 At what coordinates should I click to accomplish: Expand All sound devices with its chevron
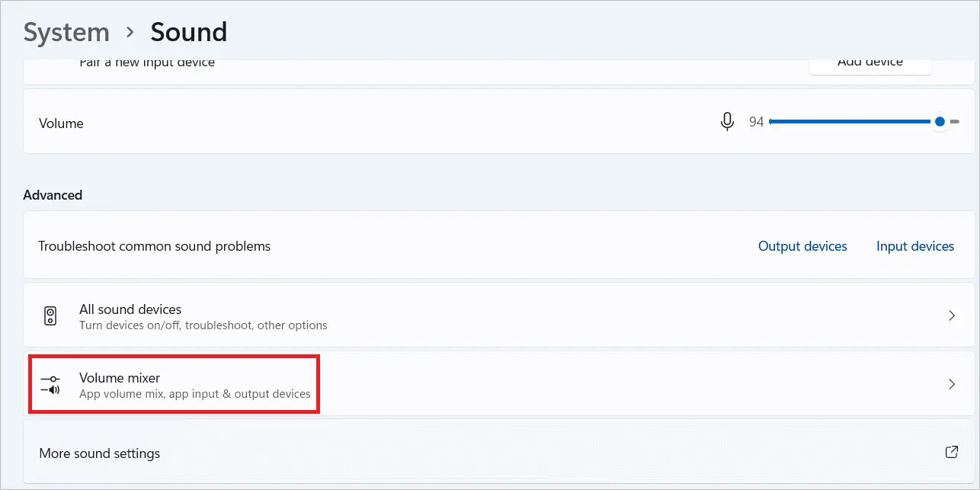(951, 315)
